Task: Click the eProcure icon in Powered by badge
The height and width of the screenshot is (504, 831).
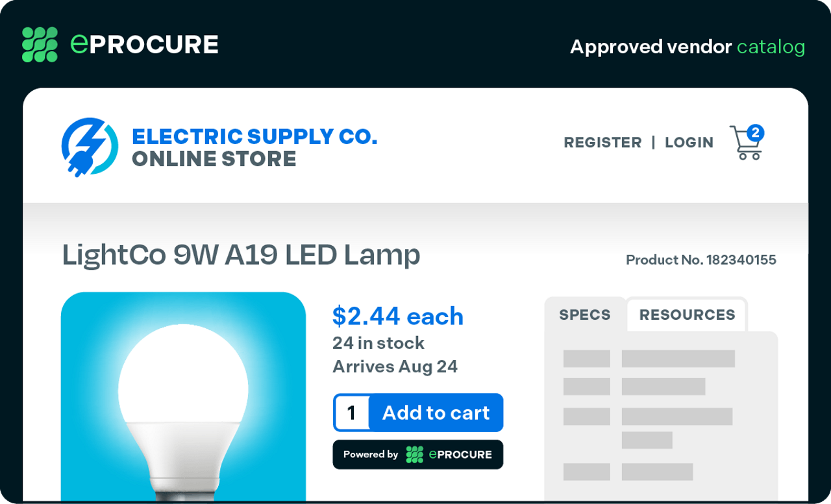Action: coord(415,455)
